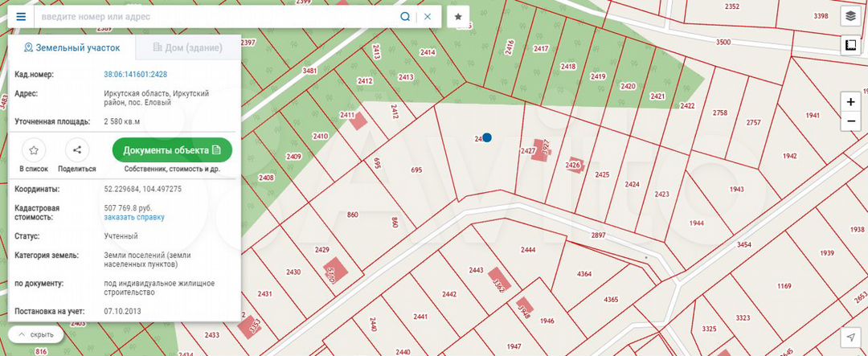Open favorites with the star button
This screenshot has width=868, height=356.
pyautogui.click(x=458, y=16)
